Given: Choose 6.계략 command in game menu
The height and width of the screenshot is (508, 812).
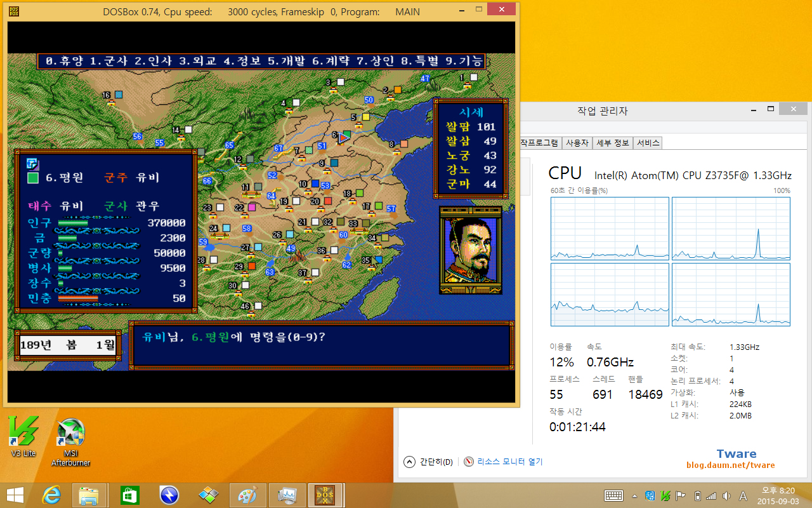Looking at the screenshot, I should (x=331, y=62).
